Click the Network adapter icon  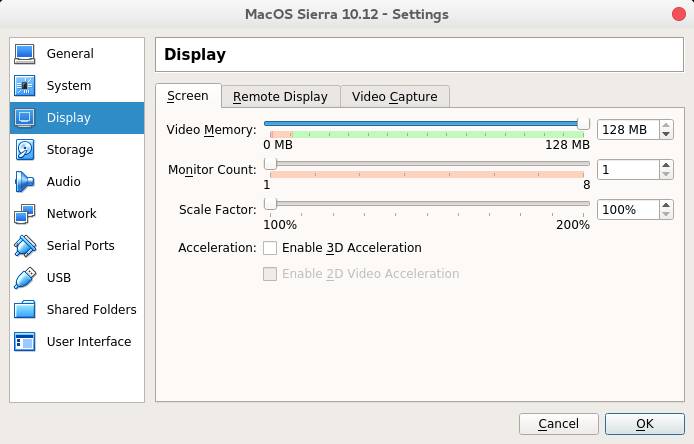[26, 214]
